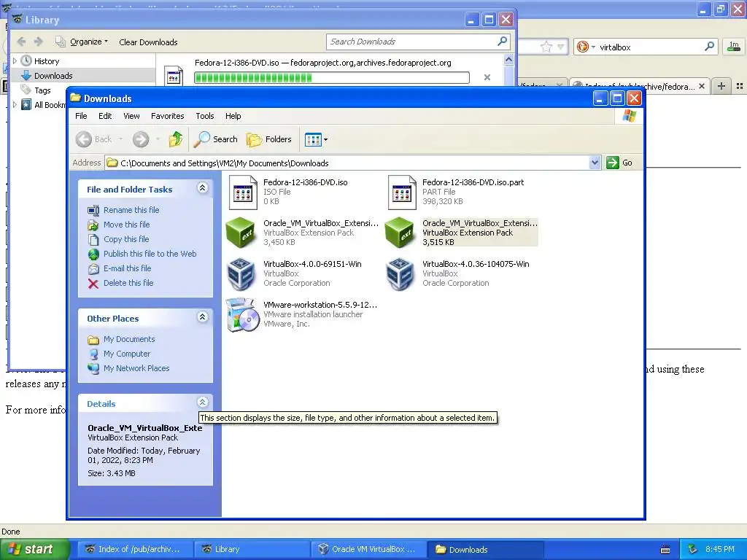Collapse Other Places section

point(203,317)
